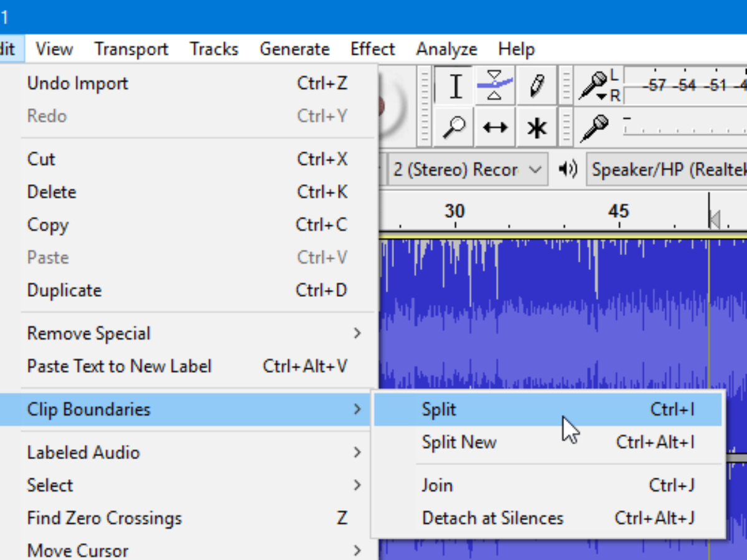Screen dimensions: 747x560
Task: Click Join in Clip Boundaries submenu
Action: (548, 485)
